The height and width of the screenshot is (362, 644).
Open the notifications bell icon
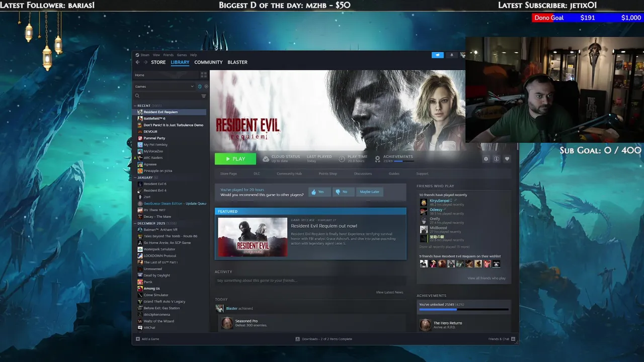pyautogui.click(x=451, y=55)
